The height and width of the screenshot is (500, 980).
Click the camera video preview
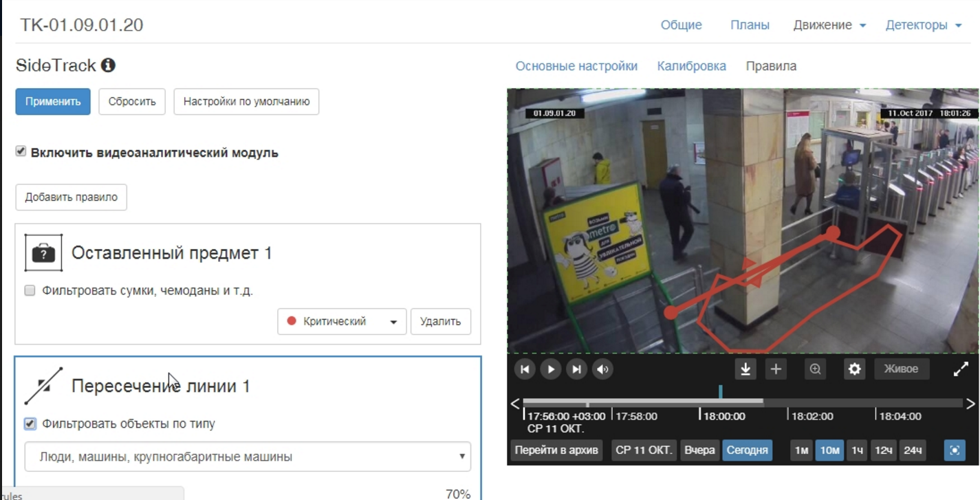coord(743,221)
